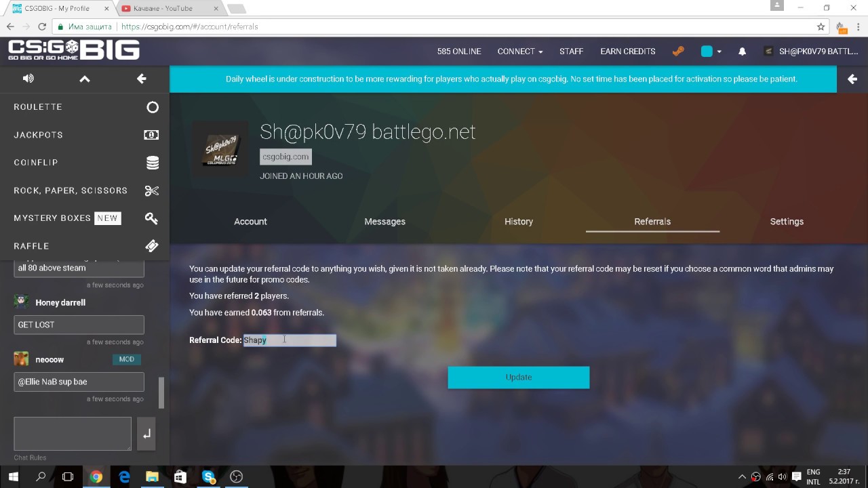Click the chat scrollbar handle
The width and height of the screenshot is (868, 488).
point(161,393)
